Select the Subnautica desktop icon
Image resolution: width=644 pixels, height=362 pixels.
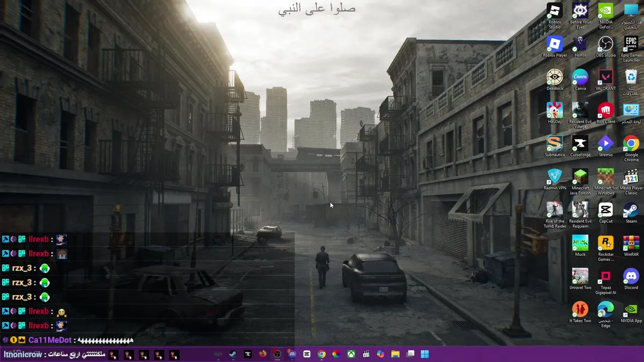click(554, 146)
